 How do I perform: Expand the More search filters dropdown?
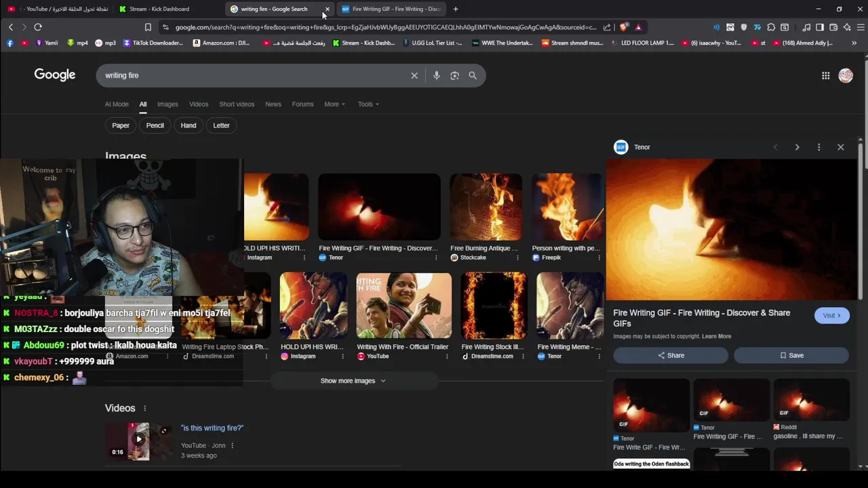pos(334,104)
